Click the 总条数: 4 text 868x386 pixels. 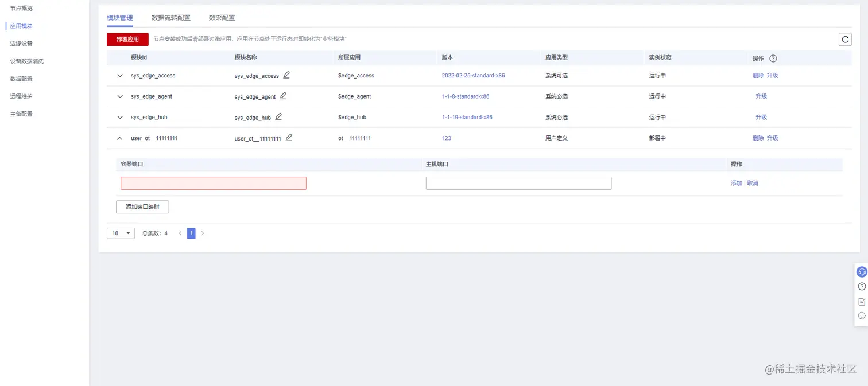pyautogui.click(x=155, y=233)
